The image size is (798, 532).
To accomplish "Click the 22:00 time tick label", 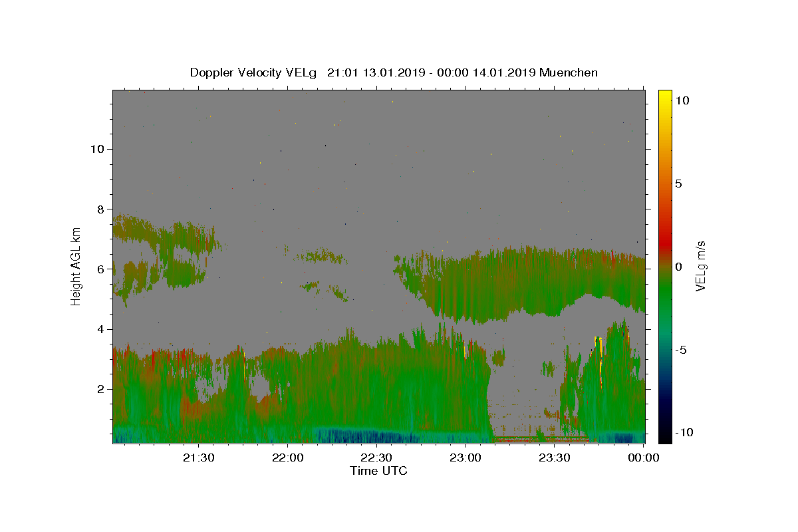I will [287, 458].
